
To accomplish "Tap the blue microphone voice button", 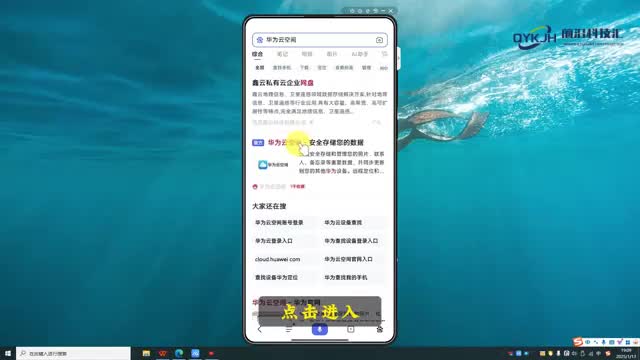I will 320,329.
